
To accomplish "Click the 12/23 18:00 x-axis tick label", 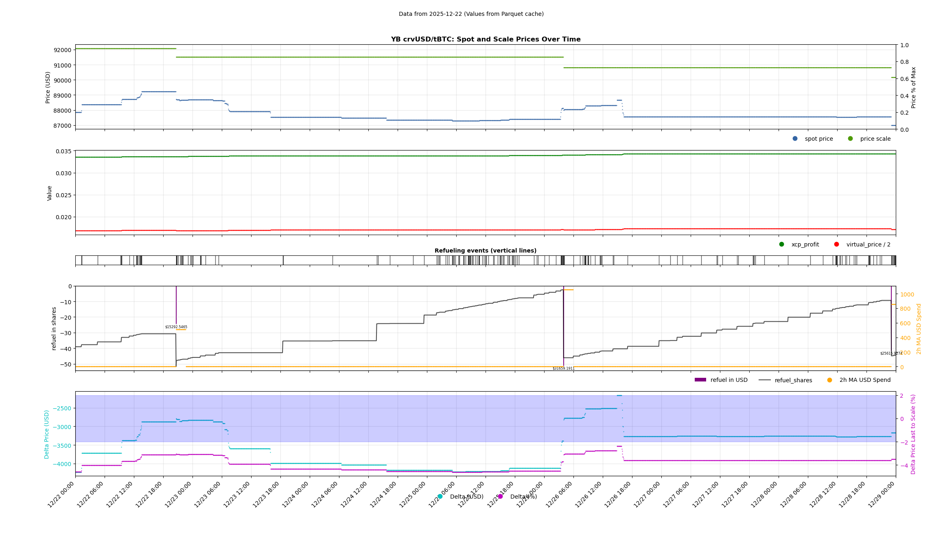I will [x=267, y=495].
